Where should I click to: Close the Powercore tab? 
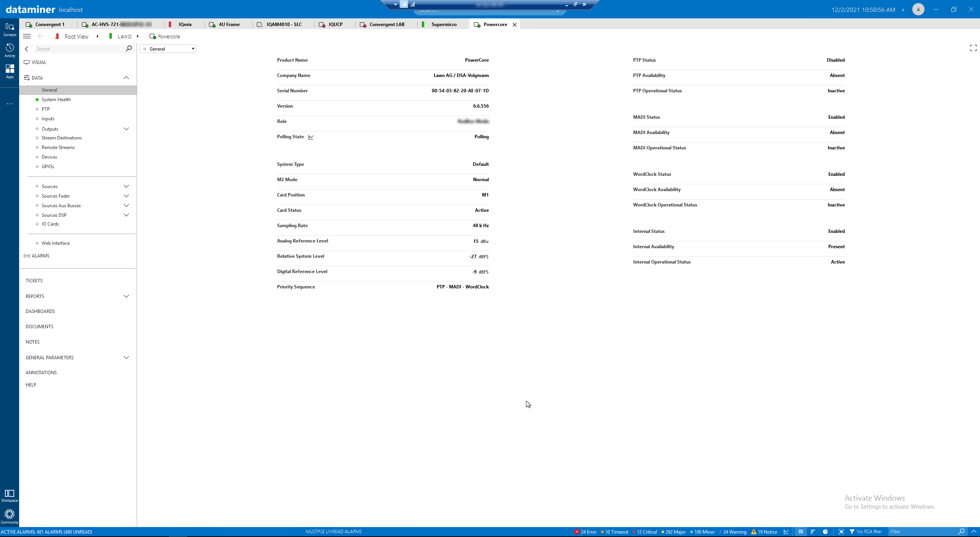pyautogui.click(x=515, y=25)
